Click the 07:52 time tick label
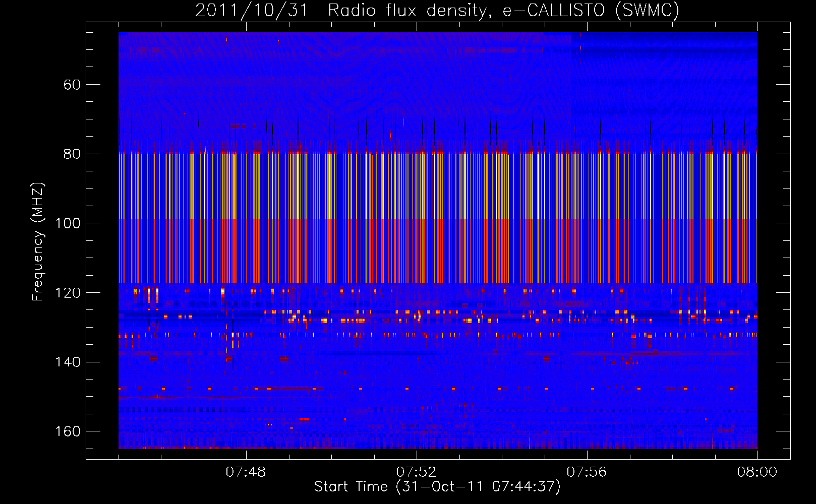816x504 pixels. point(416,472)
